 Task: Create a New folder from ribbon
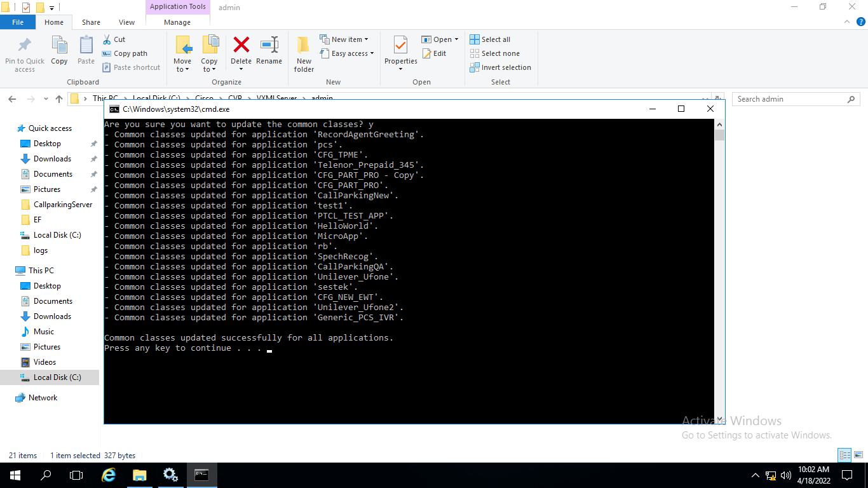(x=304, y=53)
